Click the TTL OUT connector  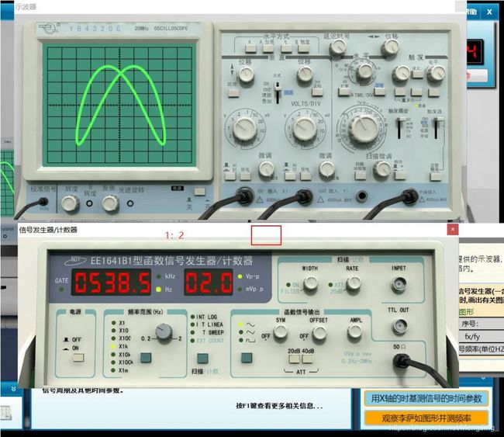(x=400, y=326)
